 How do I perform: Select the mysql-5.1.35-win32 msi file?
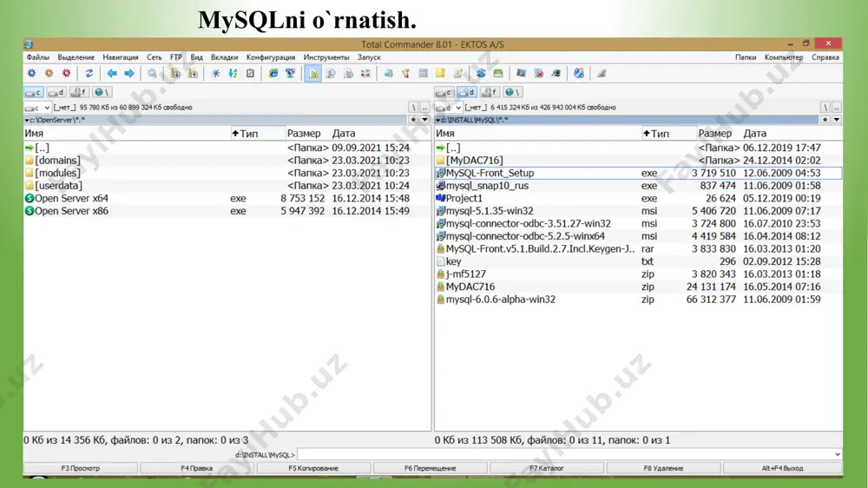[638, 211]
